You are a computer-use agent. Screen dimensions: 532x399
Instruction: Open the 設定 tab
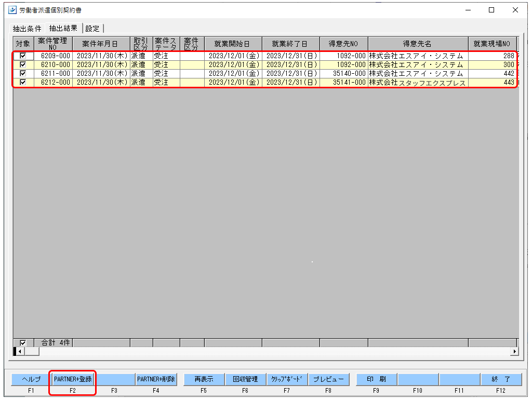click(92, 29)
